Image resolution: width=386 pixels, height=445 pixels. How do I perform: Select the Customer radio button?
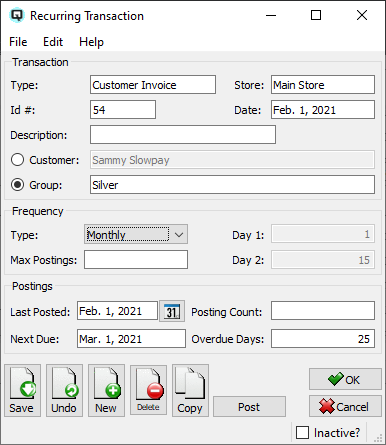click(x=17, y=160)
